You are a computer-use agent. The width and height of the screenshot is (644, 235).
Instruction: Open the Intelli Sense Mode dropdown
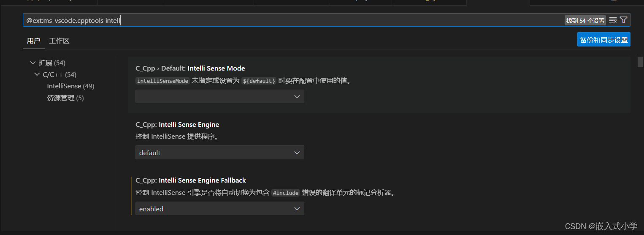coord(219,96)
